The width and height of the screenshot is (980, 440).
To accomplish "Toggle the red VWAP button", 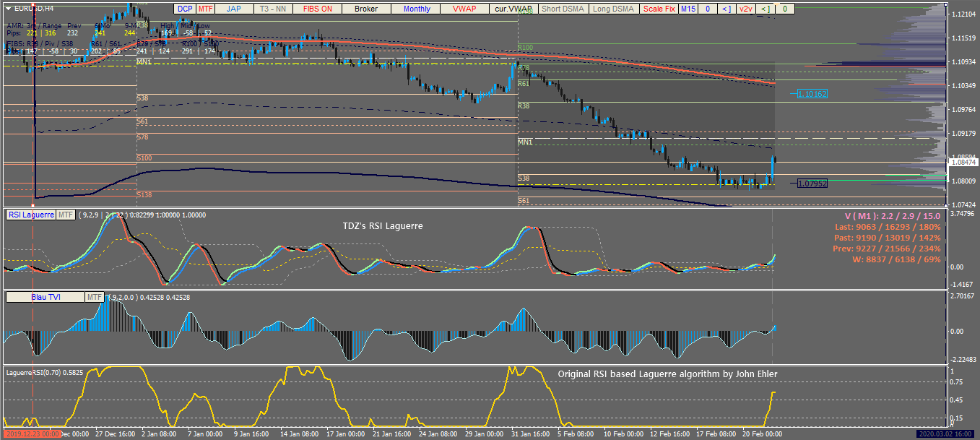I will (x=464, y=9).
